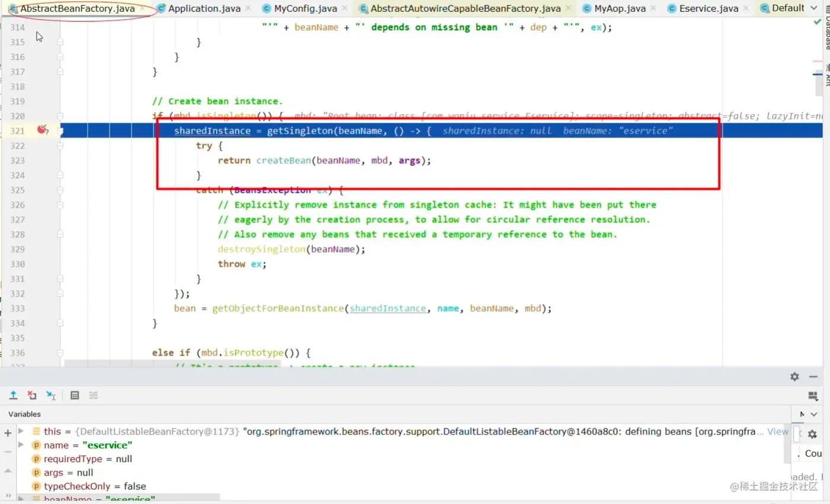Switch to the Application.java tab

coord(205,8)
